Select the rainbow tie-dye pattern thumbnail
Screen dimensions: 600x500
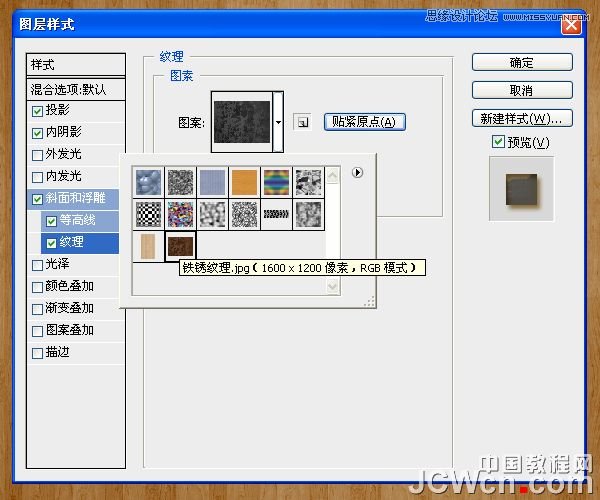[276, 182]
